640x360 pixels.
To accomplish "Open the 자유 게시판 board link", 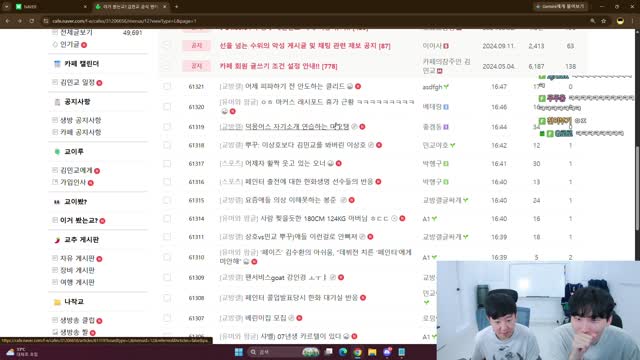I will point(77,258).
